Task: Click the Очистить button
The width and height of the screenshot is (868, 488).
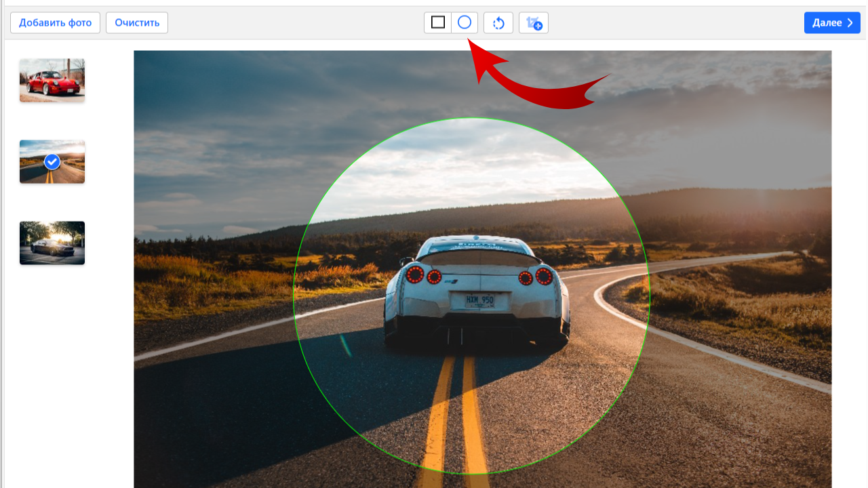Action: coord(137,22)
